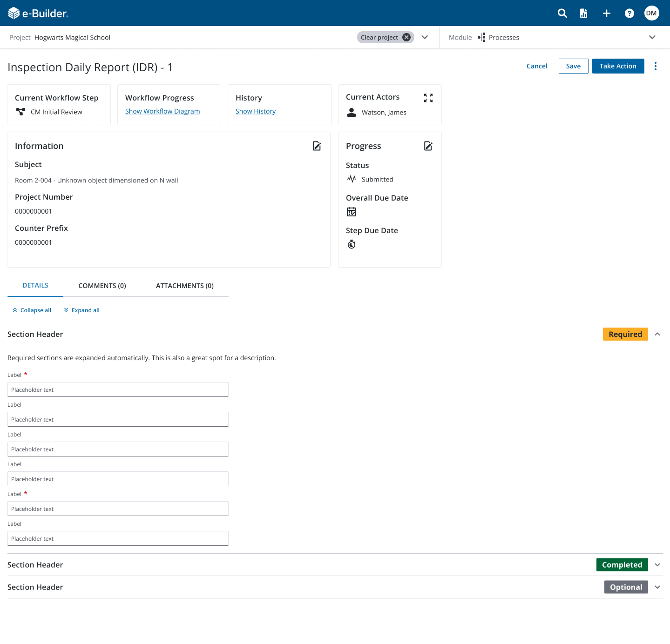Expand the Completed section chevron
The image size is (670, 644).
click(657, 565)
